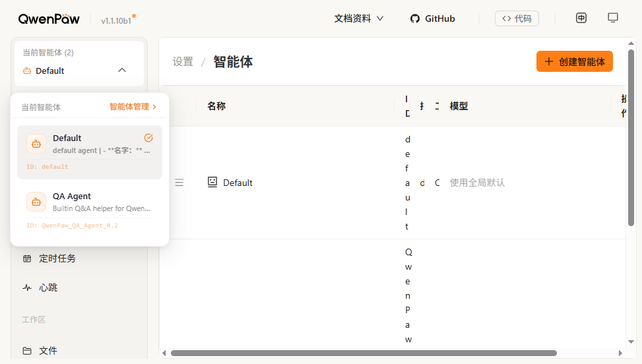Open the 文档资料 dropdown menu
The image size is (642, 364).
point(359,18)
